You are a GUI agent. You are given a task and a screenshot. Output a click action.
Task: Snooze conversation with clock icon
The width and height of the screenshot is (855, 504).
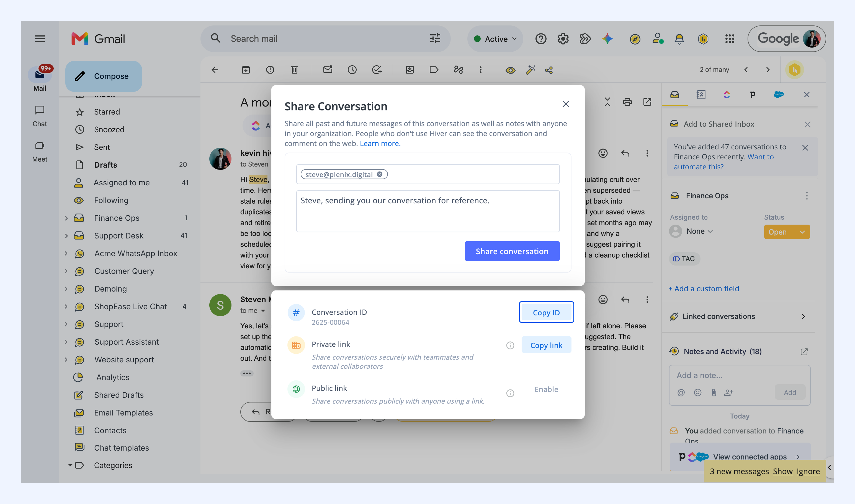352,70
